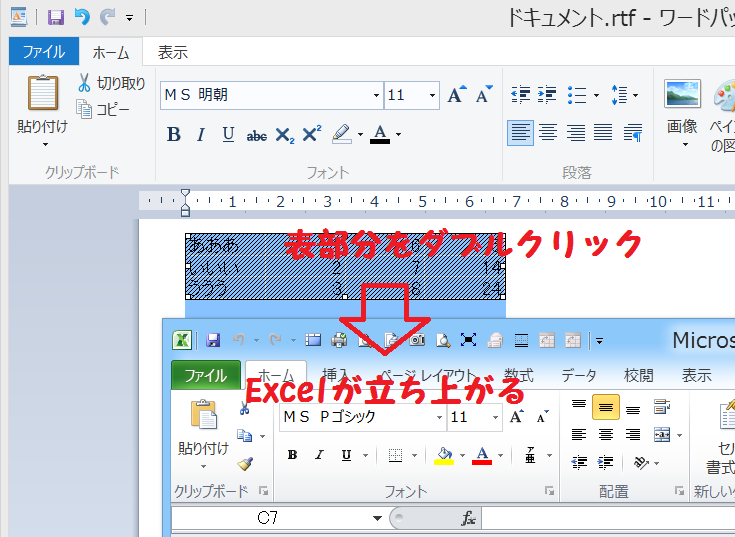Open the Excel データ ribbon tab
Viewport: 735px width, 537px height.
click(x=578, y=376)
